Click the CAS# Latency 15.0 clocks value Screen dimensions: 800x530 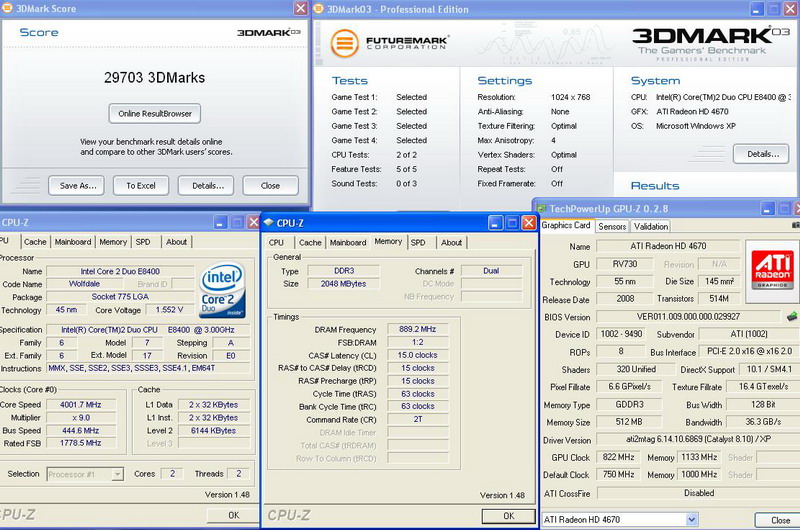point(418,355)
